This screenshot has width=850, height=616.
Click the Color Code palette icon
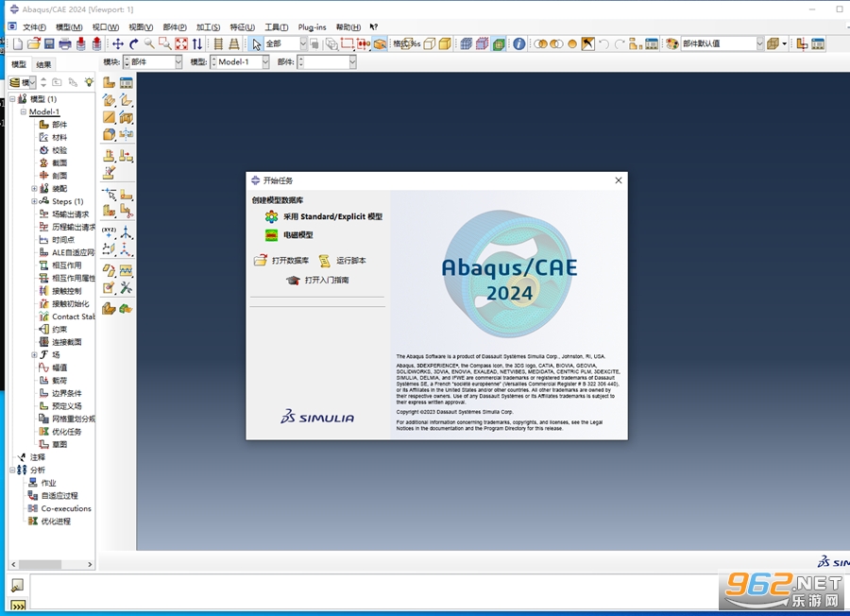click(672, 43)
